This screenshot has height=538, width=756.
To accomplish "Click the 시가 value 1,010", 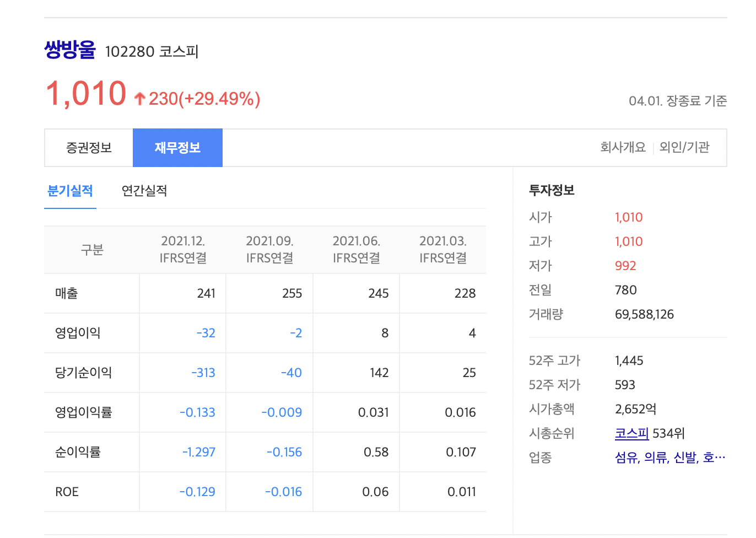I will (x=629, y=217).
